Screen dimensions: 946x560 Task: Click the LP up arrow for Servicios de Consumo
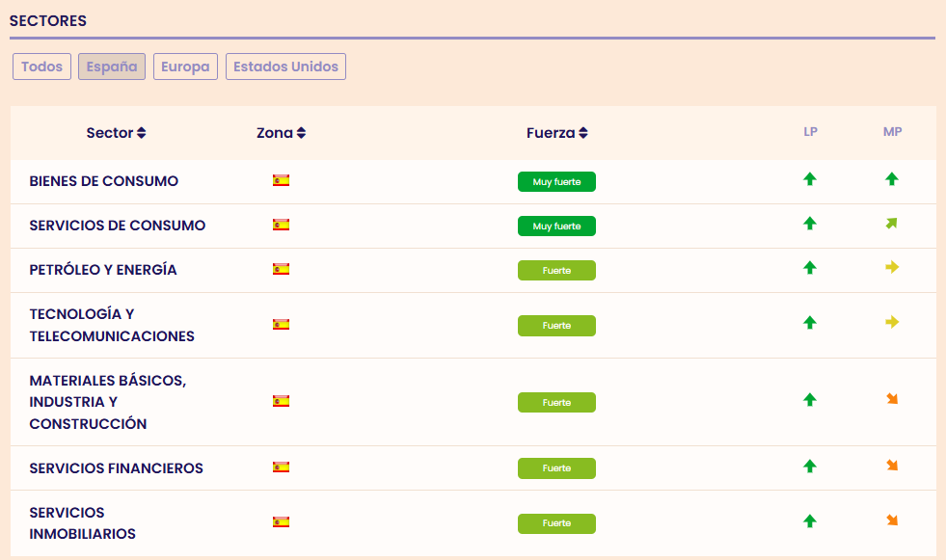pyautogui.click(x=810, y=224)
